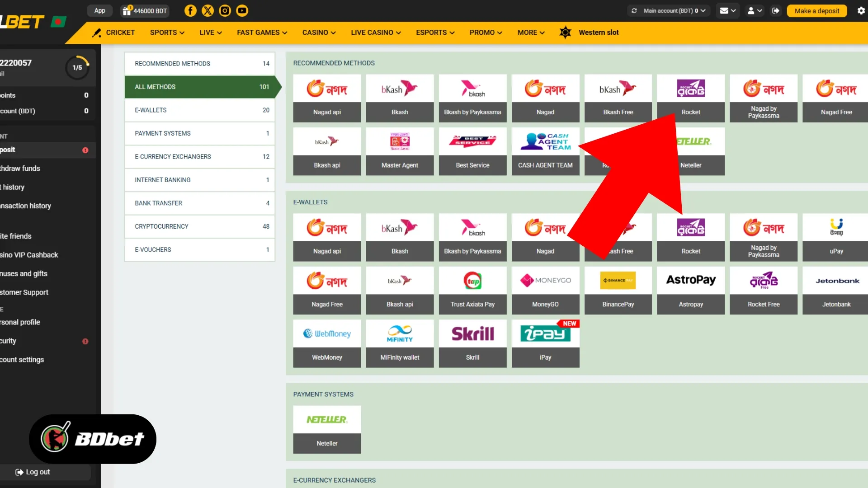Screen dimensions: 868x488
Task: Expand the Fast Games dropdown
Action: (262, 33)
